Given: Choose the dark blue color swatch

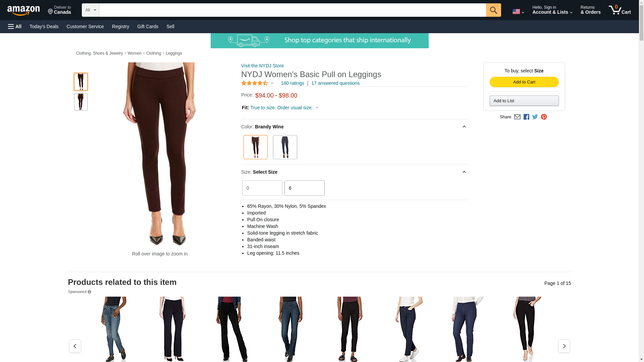Looking at the screenshot, I should pyautogui.click(x=285, y=147).
